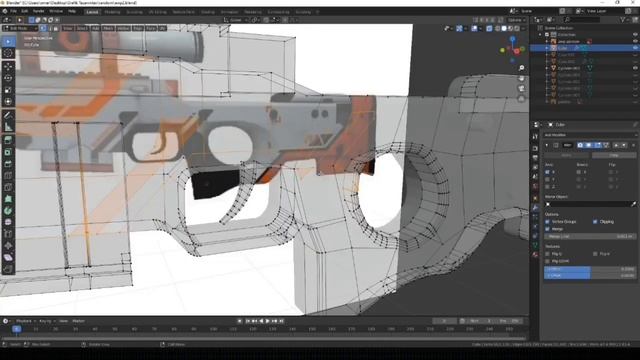Open the Help menu
This screenshot has height=360, width=640.
coord(72,11)
